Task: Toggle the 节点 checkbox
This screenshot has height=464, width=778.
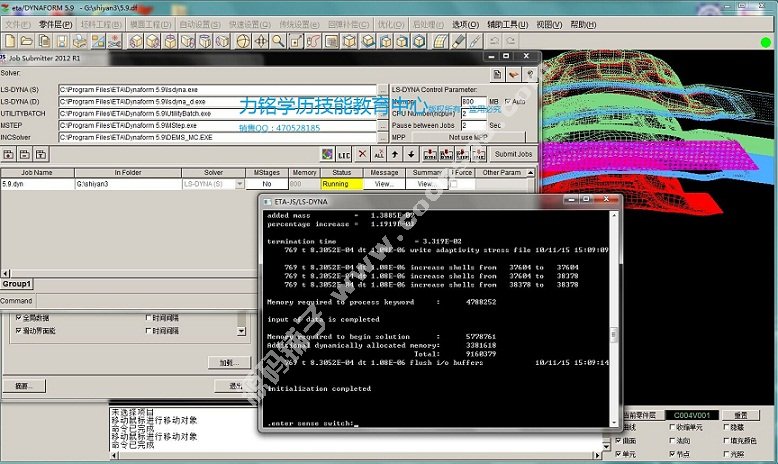Action: pyautogui.click(x=672, y=454)
